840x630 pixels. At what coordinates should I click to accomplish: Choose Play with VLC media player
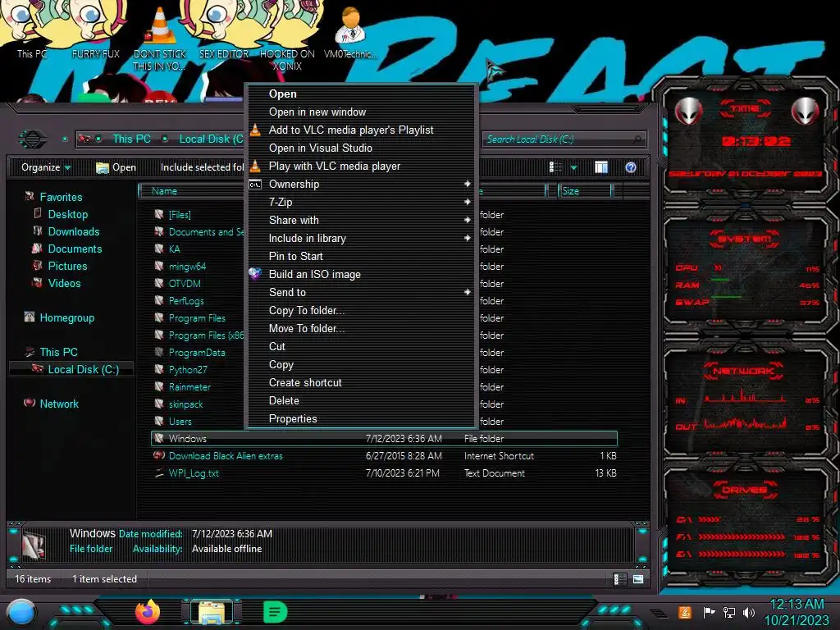(x=361, y=166)
